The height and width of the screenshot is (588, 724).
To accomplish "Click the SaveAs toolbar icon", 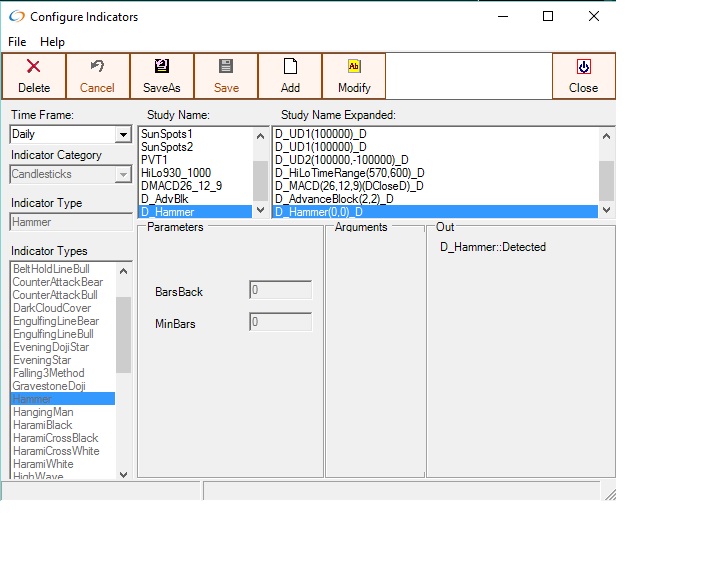I will [162, 67].
